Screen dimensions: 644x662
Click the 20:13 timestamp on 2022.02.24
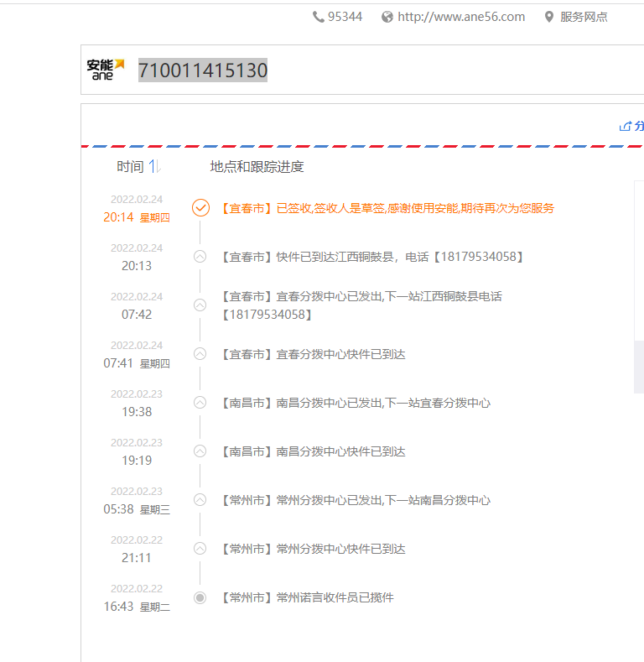tap(137, 266)
